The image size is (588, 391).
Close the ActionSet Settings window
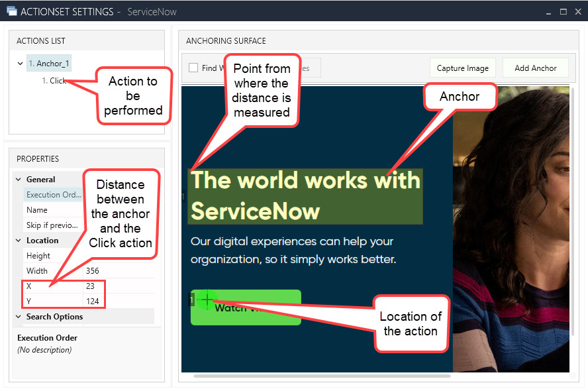[578, 12]
